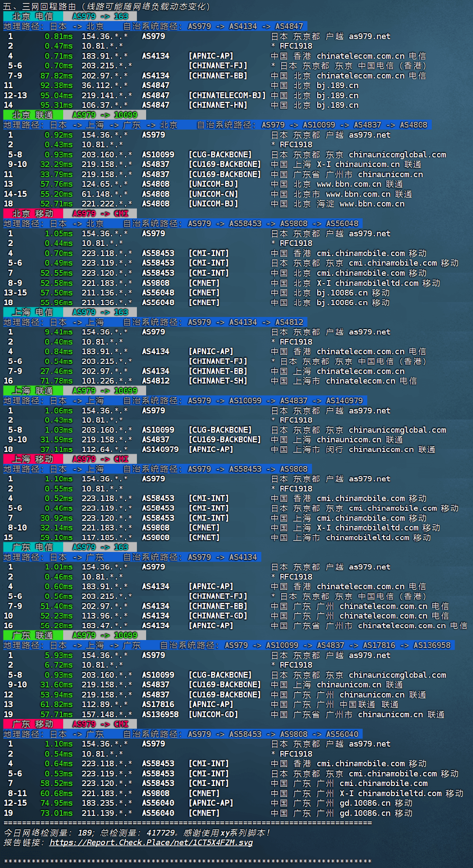Click the 广东 移动 section header
This screenshot has height=868, width=473.
pos(33,724)
